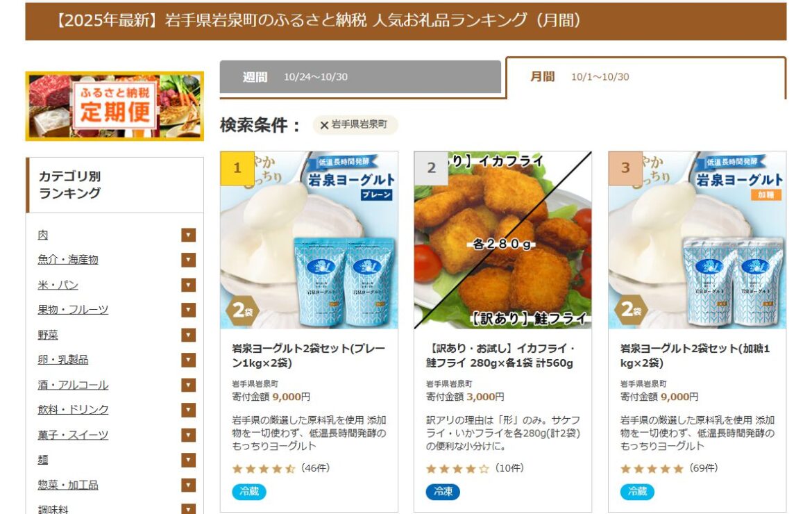Viewport: 812px width, 514px height.
Task: Open the イカフライ・鮭フライ product image
Action: tap(503, 240)
